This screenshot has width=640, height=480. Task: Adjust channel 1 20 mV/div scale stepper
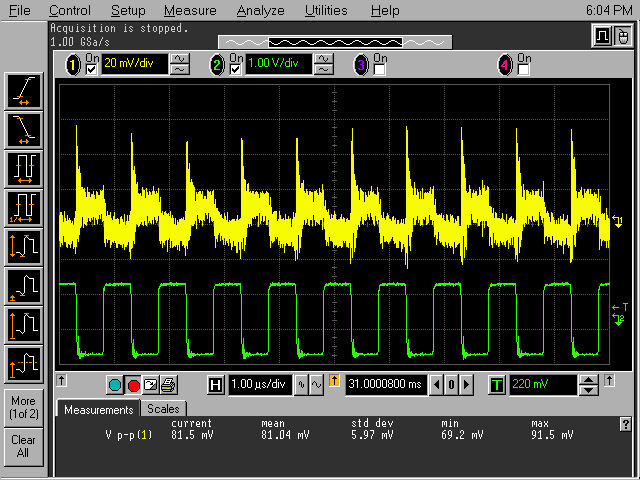(x=181, y=65)
